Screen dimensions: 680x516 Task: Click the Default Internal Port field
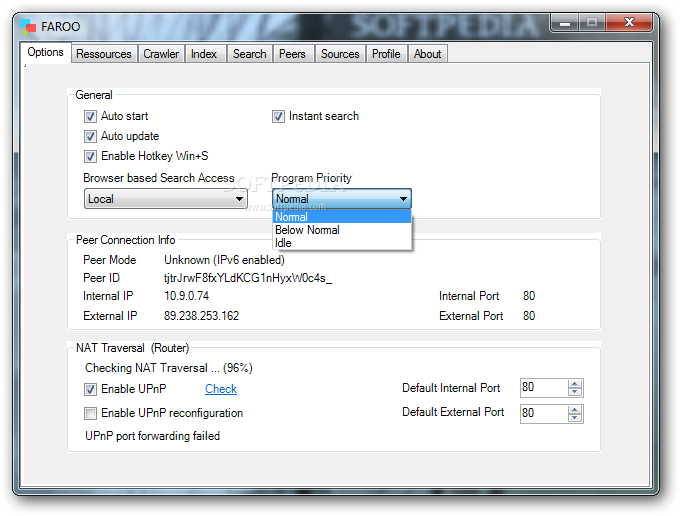544,388
